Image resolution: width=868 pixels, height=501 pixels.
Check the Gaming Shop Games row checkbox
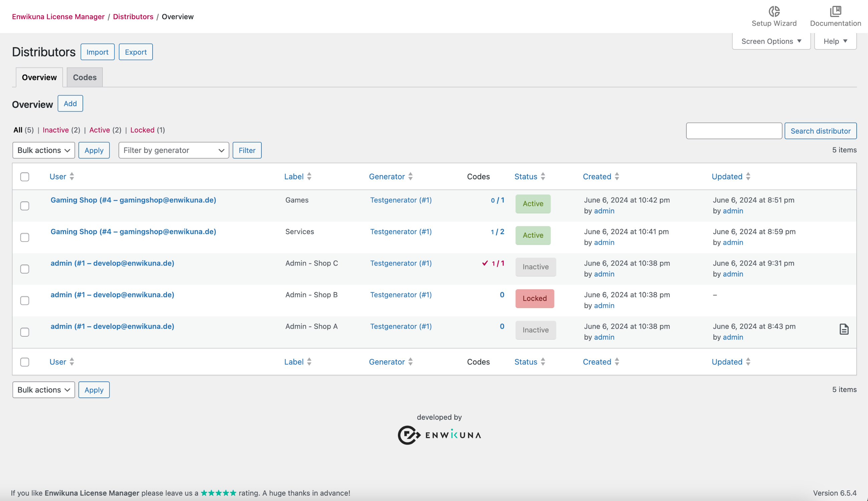[25, 206]
